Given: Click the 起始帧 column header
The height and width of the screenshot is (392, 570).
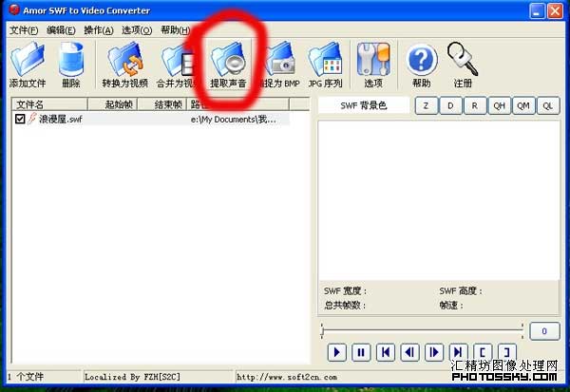Looking at the screenshot, I should (113, 104).
